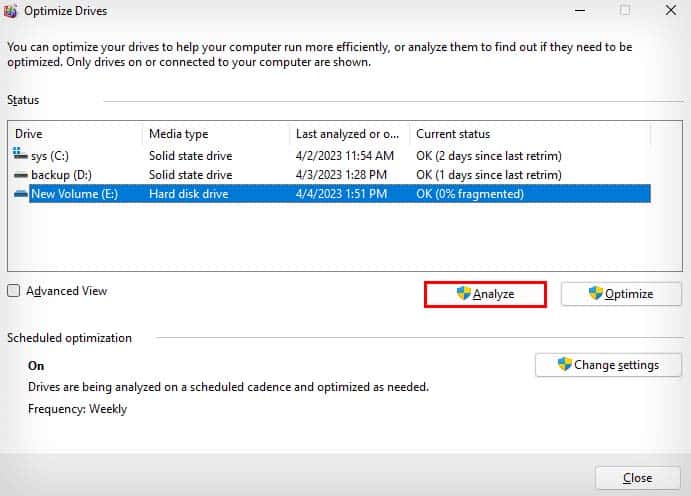Click 4/4/2023 1:51 PM date cell
The image size is (691, 496).
coord(341,194)
